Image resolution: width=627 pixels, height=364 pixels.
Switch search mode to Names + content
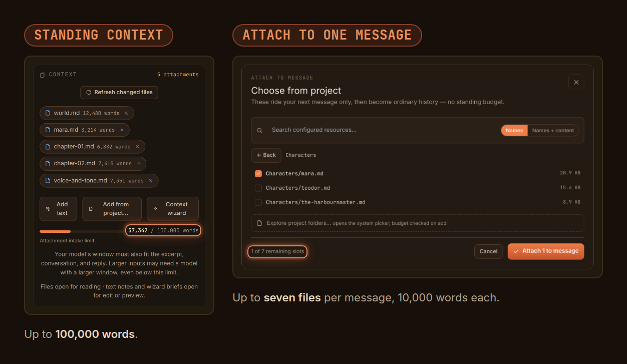[x=553, y=130]
